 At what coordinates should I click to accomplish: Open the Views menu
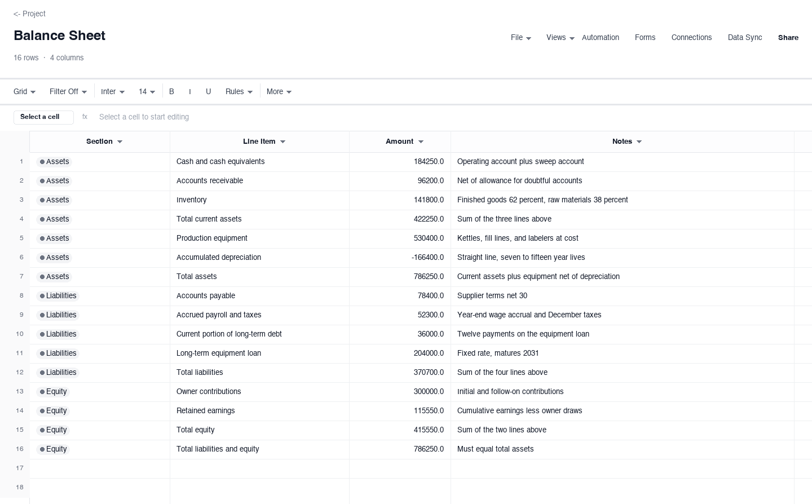pos(561,37)
